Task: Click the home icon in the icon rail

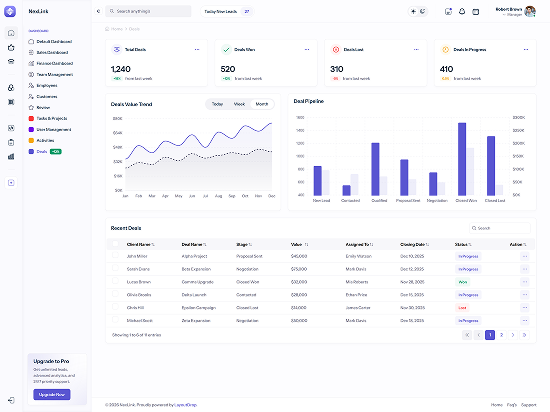Action: pos(11,33)
